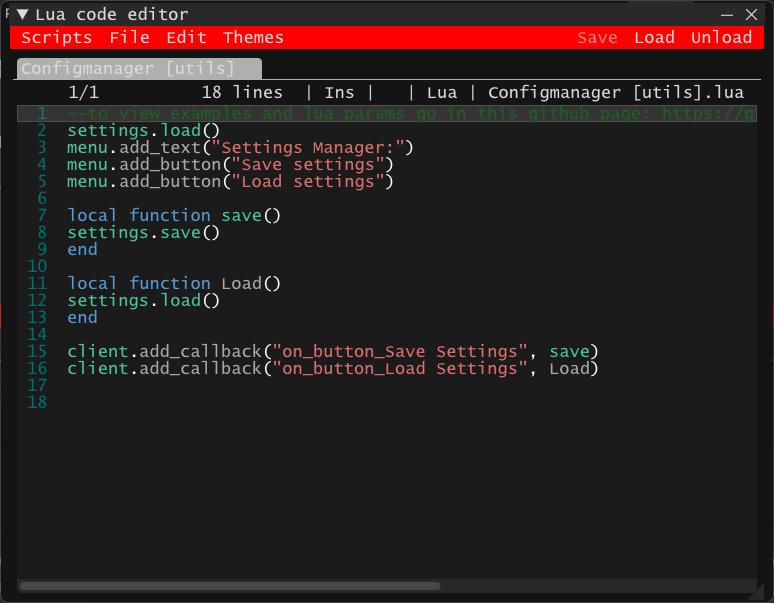Open the Scripts menu
Screen dimensions: 774x603
(56, 38)
